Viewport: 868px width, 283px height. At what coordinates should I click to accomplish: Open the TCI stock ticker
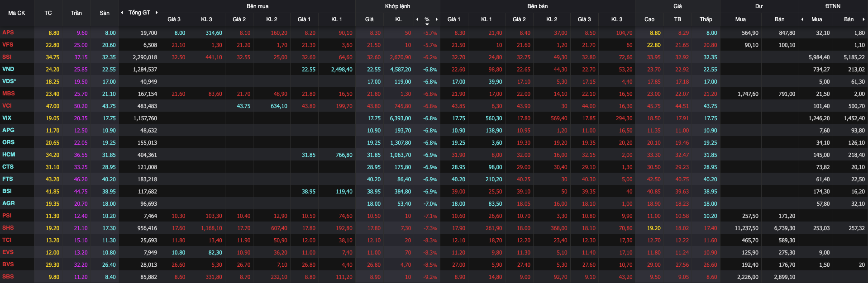coord(7,240)
